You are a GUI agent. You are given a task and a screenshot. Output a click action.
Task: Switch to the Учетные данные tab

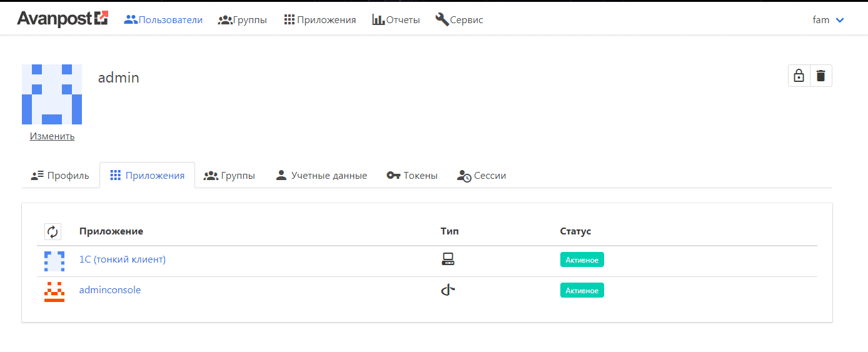pyautogui.click(x=321, y=176)
